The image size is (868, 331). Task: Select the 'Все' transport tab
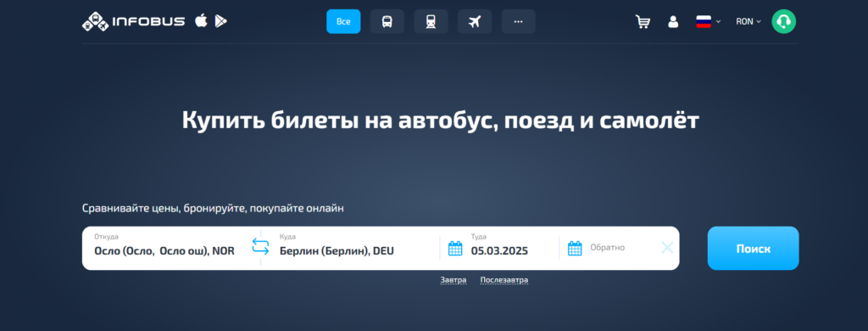pos(343,21)
